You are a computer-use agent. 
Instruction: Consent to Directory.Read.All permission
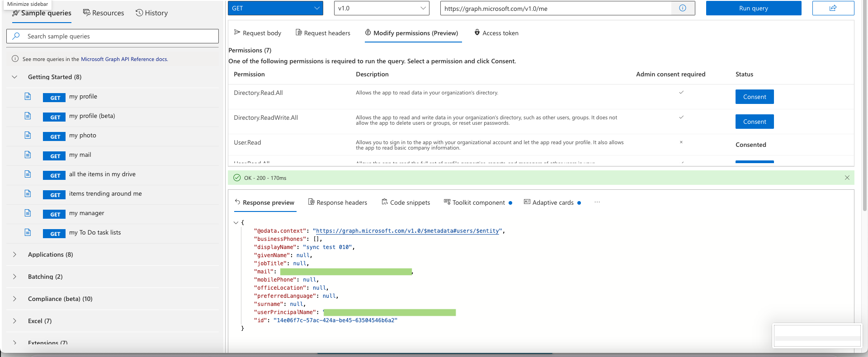755,97
